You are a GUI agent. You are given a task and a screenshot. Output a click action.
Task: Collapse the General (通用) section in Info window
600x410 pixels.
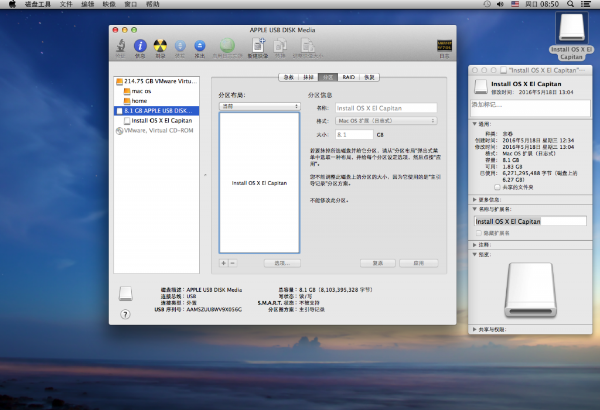pyautogui.click(x=475, y=124)
